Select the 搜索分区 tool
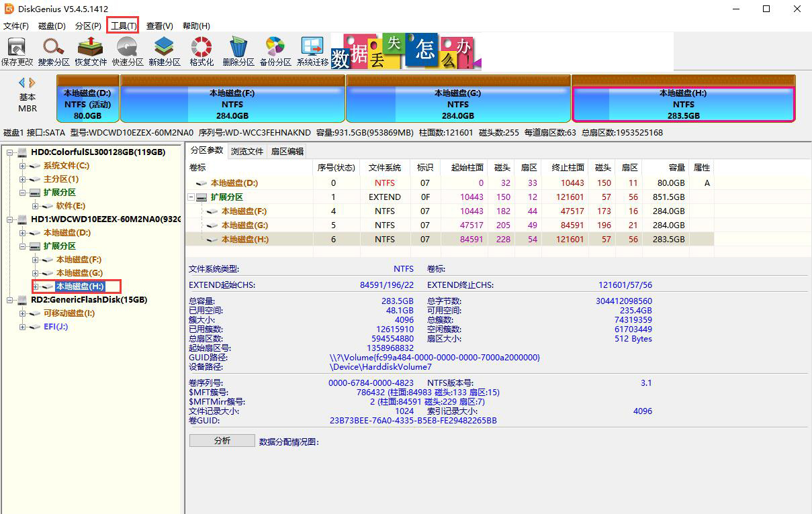 coord(53,50)
